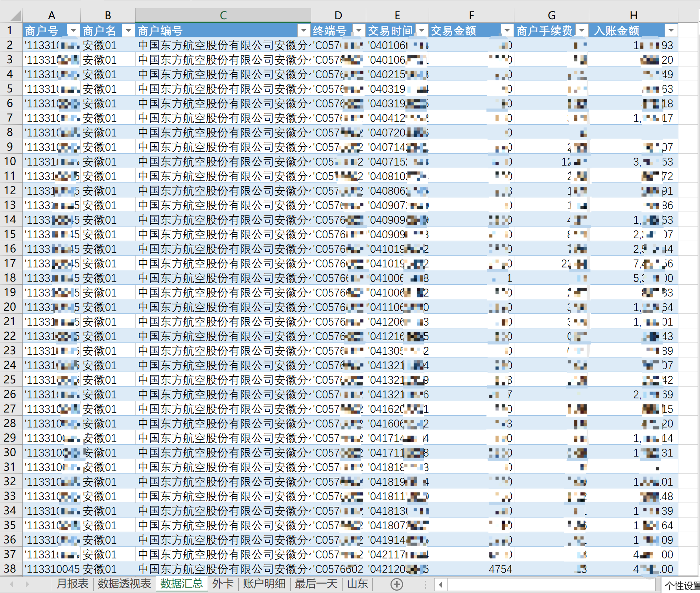Select column C by clicking its header
The image size is (700, 593).
(223, 15)
